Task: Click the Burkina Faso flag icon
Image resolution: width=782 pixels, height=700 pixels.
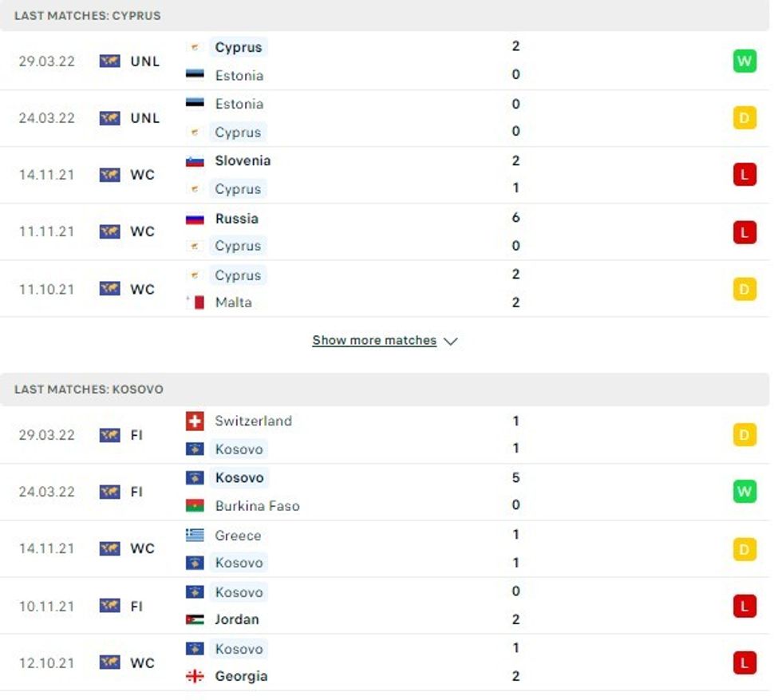Action: pos(195,506)
